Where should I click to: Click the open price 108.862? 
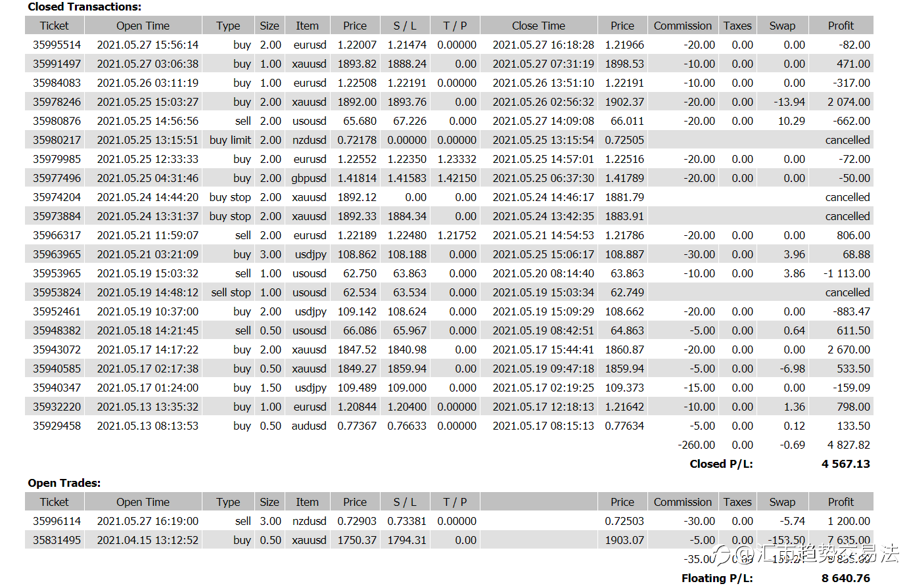click(x=357, y=254)
